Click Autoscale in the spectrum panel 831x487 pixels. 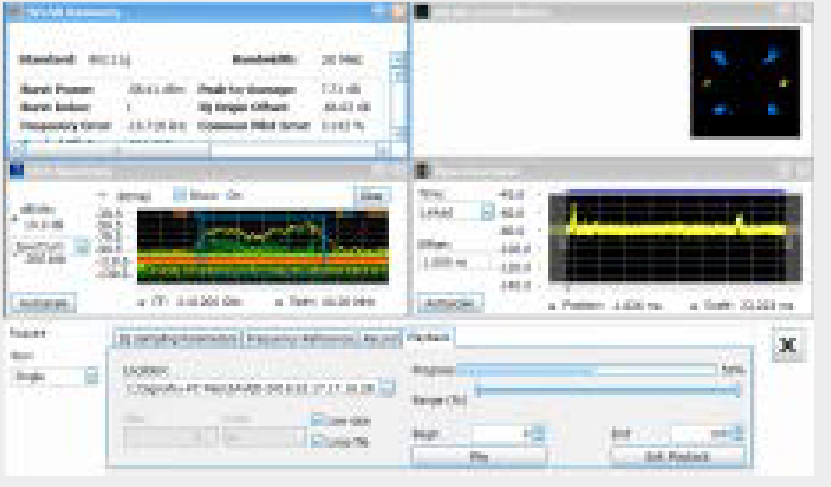click(x=42, y=302)
